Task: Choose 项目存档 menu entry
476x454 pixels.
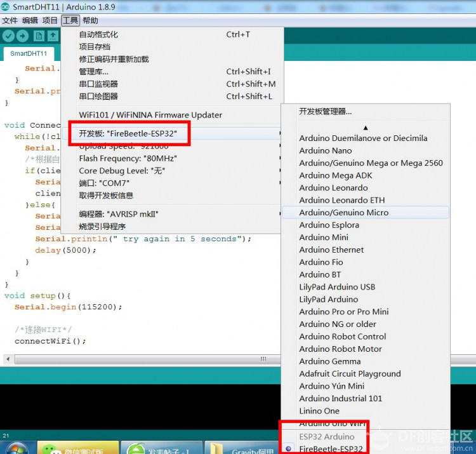Action: point(173,47)
